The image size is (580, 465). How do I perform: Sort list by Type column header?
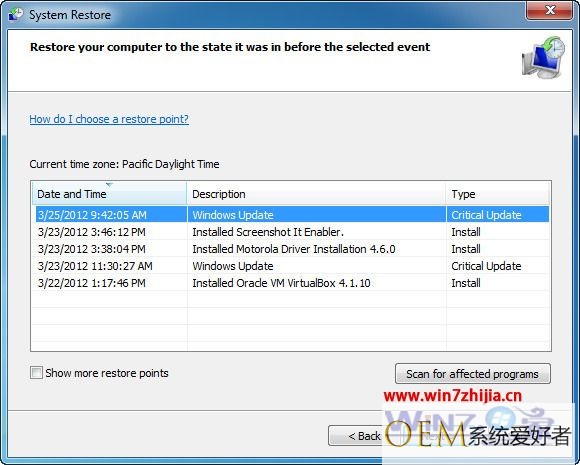point(498,193)
